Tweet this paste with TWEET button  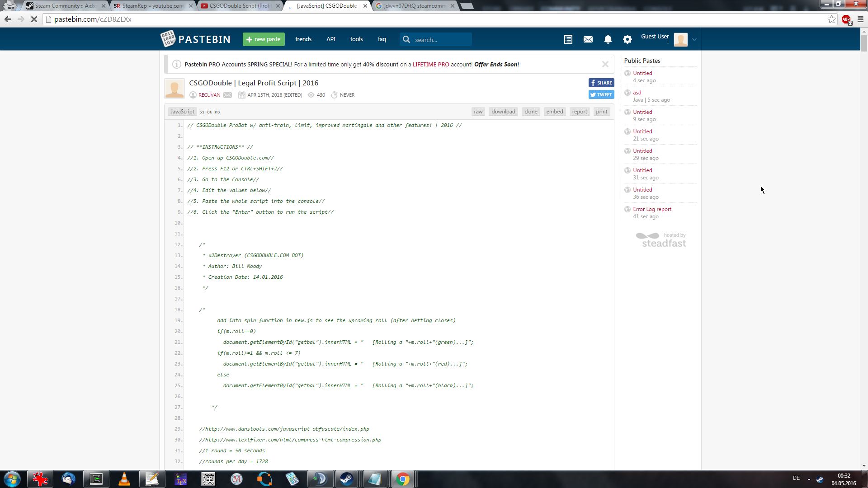601,95
